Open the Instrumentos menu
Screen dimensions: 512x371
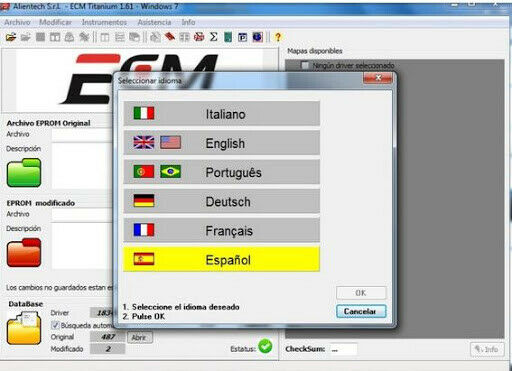[x=104, y=22]
